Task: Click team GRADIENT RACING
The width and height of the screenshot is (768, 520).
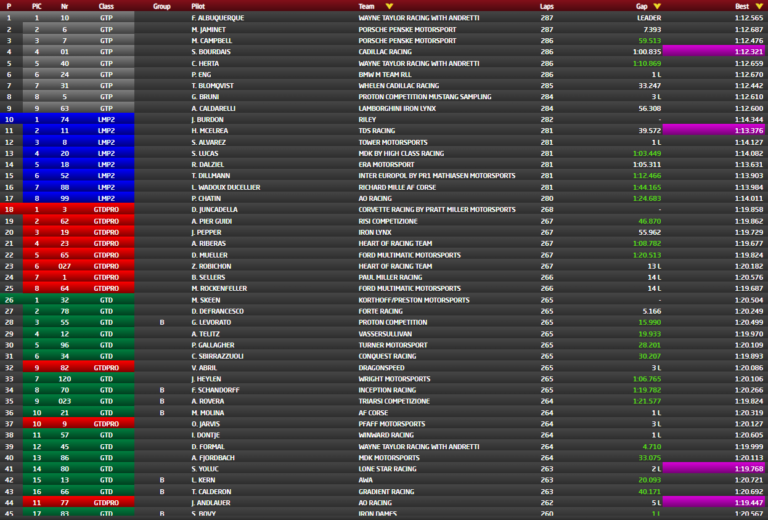Action: click(x=386, y=492)
